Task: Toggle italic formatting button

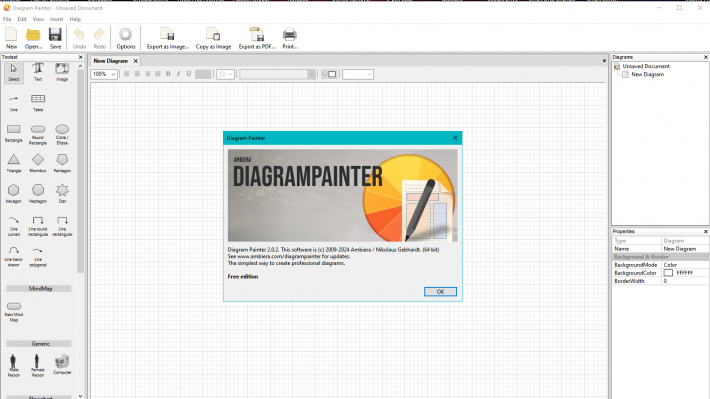Action: click(x=178, y=74)
